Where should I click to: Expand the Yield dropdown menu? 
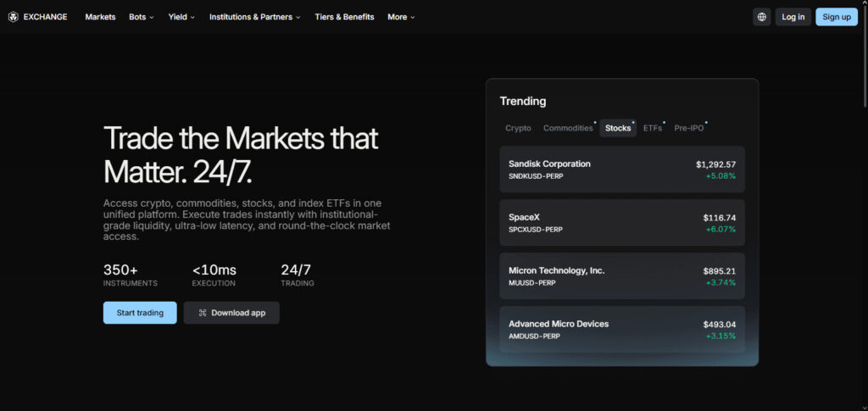pos(181,17)
